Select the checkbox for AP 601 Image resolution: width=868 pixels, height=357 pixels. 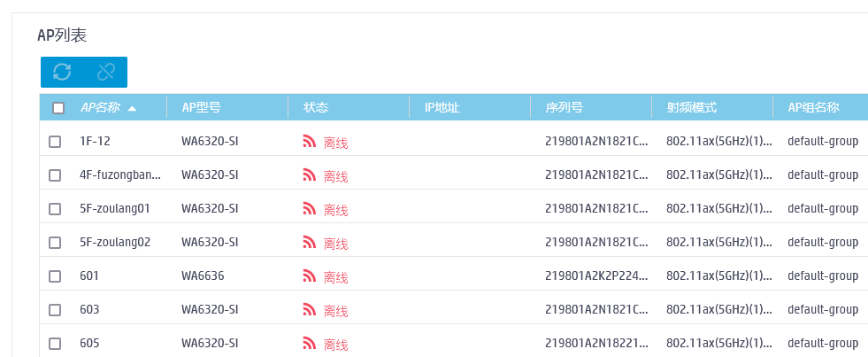click(x=55, y=276)
